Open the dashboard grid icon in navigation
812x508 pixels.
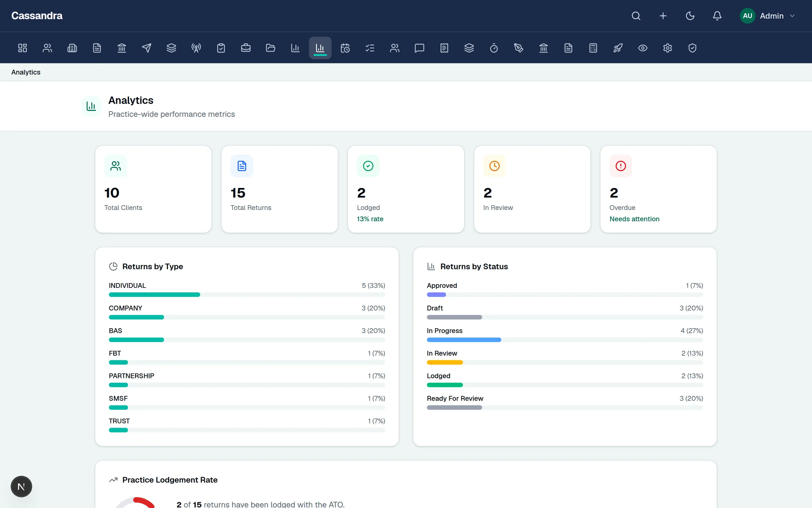pos(22,48)
